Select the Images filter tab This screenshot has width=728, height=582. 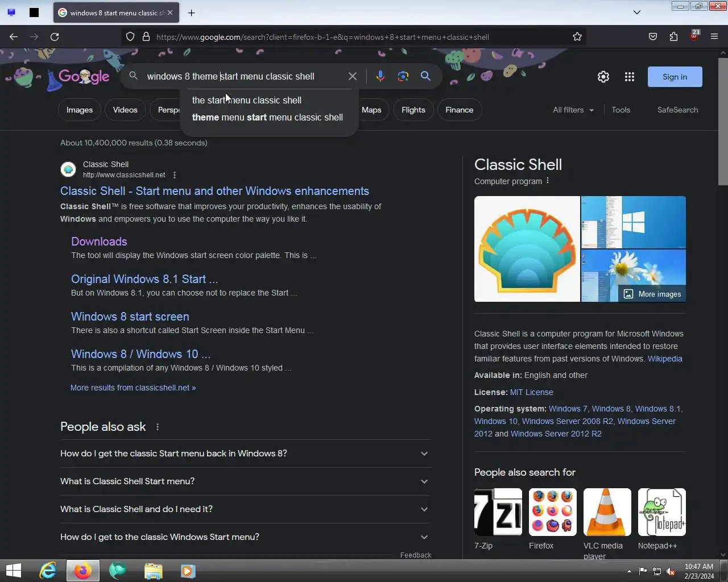tap(80, 110)
